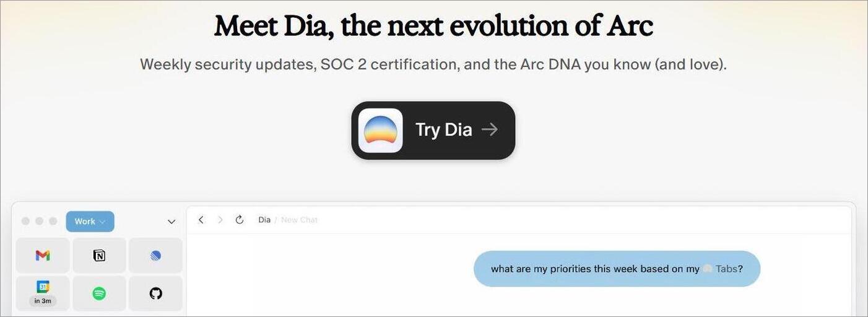
Task: Go forward using the right arrow
Action: click(x=220, y=220)
